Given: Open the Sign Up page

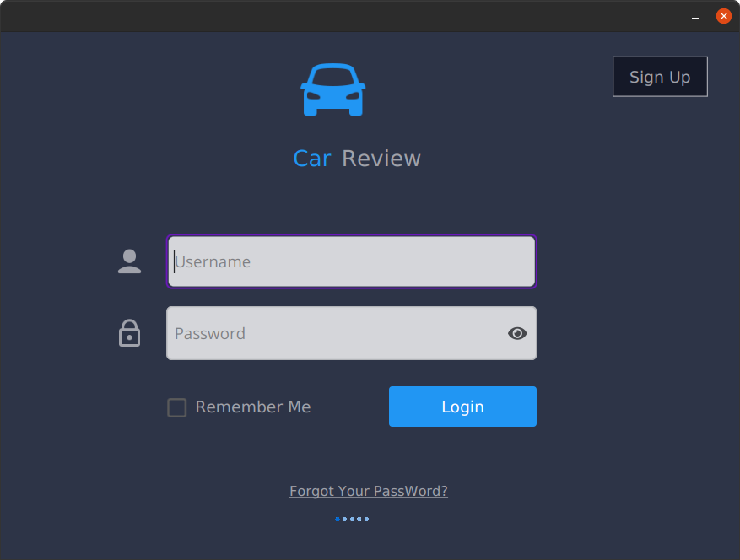Looking at the screenshot, I should click(660, 77).
